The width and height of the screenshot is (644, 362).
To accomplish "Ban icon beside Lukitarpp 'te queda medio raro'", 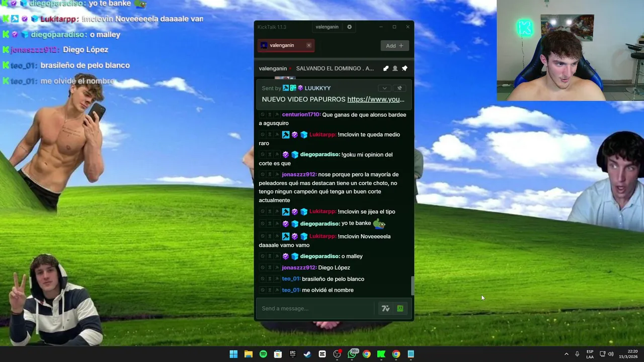I will point(263,135).
